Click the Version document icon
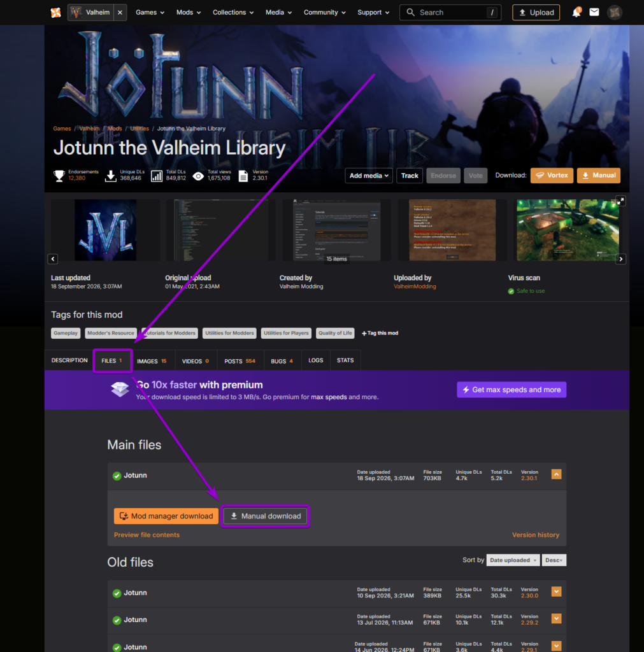The image size is (644, 652). point(243,176)
